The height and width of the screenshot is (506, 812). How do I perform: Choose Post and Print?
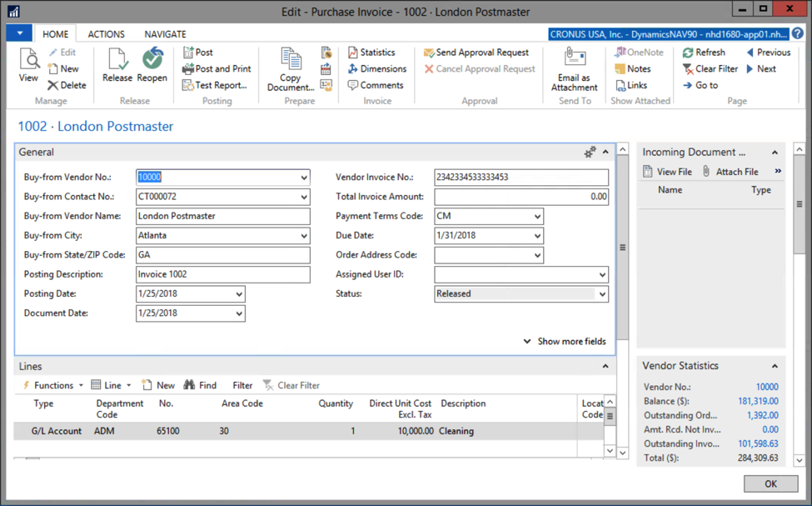click(217, 68)
